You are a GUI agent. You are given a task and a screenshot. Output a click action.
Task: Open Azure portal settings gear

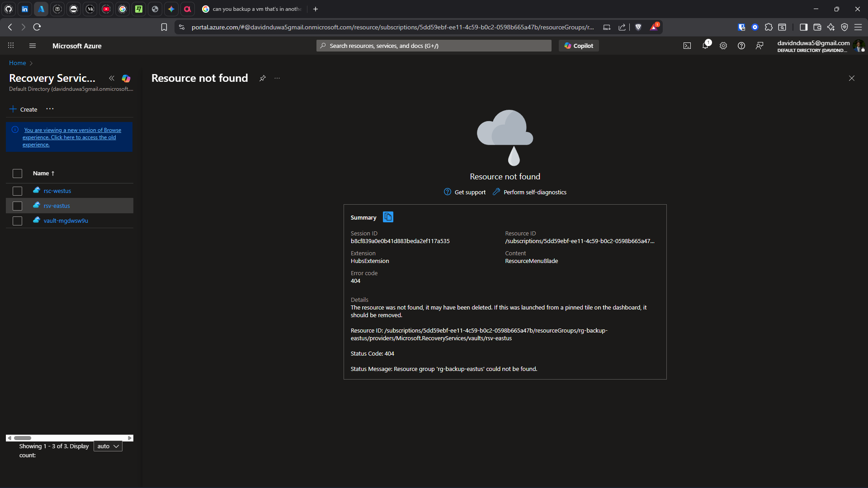pos(723,46)
